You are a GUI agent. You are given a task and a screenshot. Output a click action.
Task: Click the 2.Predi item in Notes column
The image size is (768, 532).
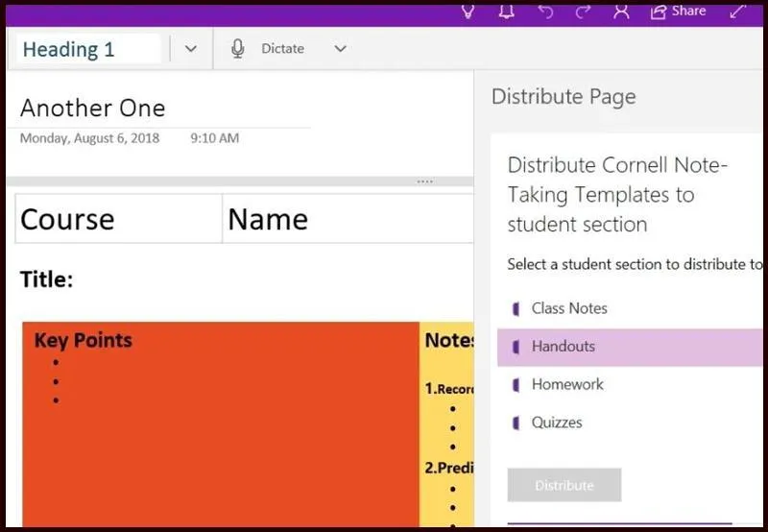(x=449, y=468)
